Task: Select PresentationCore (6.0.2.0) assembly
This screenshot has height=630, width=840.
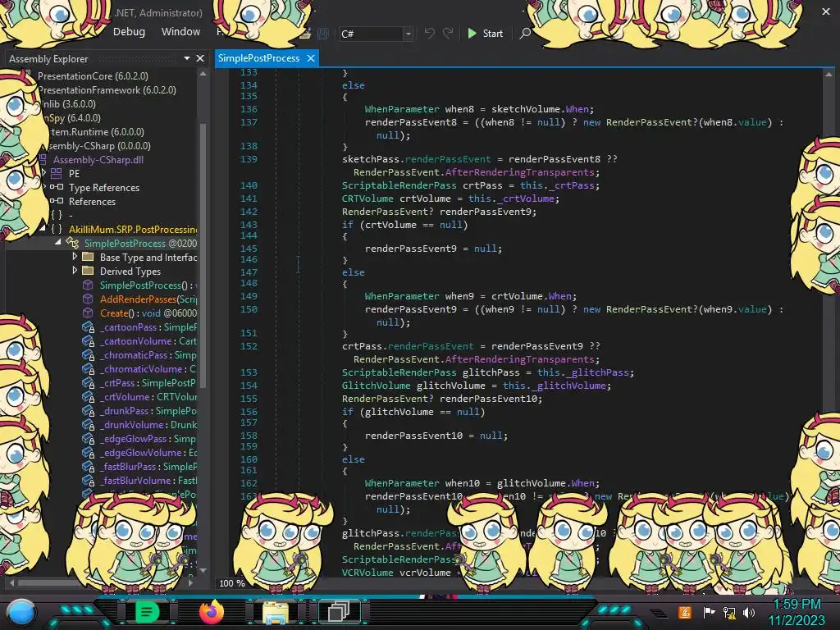Action: pyautogui.click(x=93, y=76)
